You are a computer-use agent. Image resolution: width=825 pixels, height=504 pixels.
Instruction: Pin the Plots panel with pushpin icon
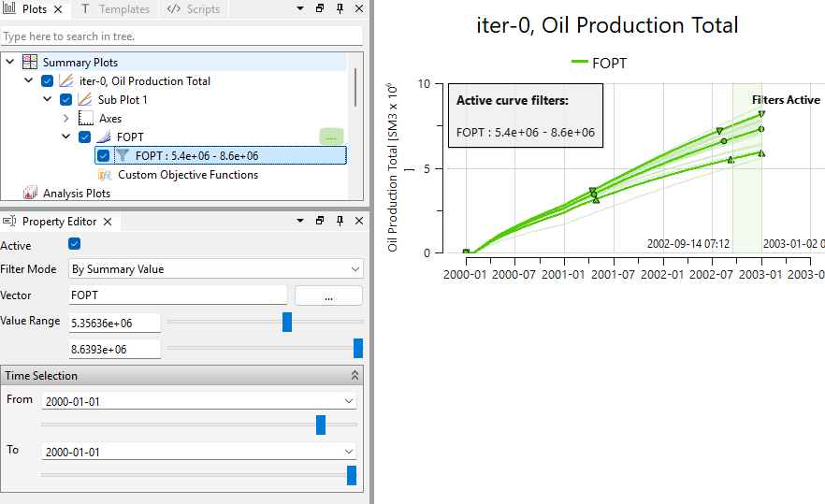click(339, 9)
